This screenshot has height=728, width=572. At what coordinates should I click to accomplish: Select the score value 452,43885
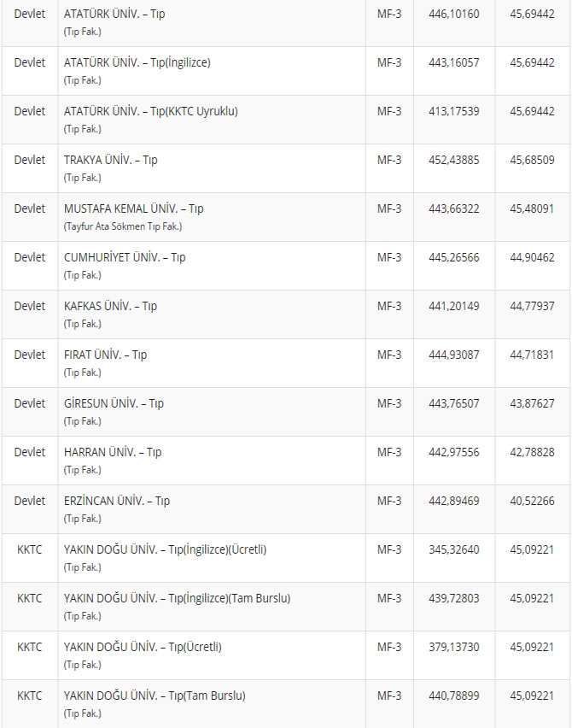pyautogui.click(x=454, y=160)
